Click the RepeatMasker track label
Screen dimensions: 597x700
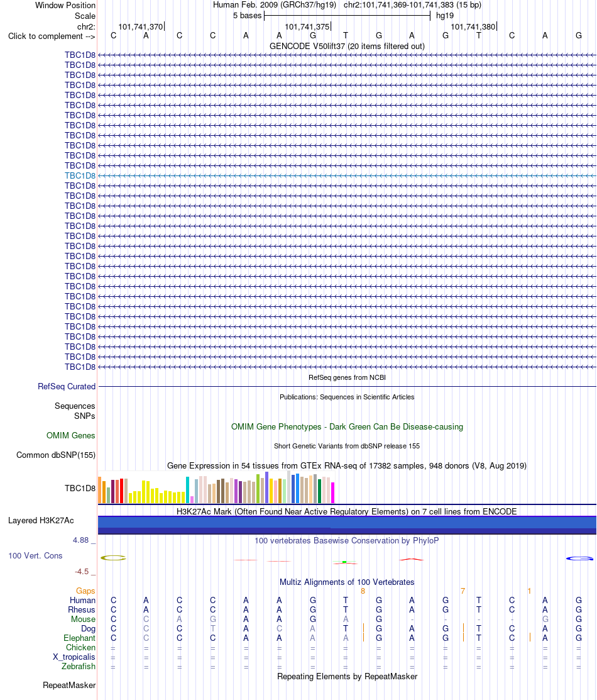(x=69, y=686)
